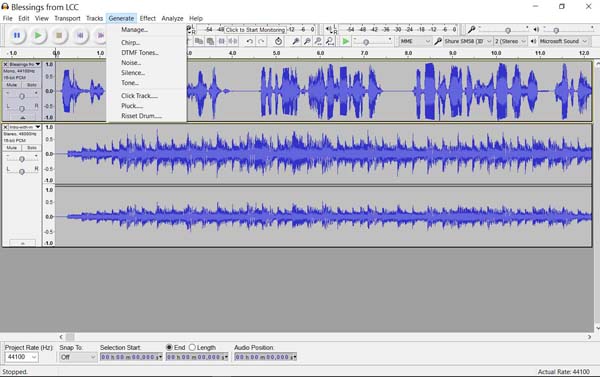Click the Zoom In magnifier icon
The image size is (600, 377).
295,41
